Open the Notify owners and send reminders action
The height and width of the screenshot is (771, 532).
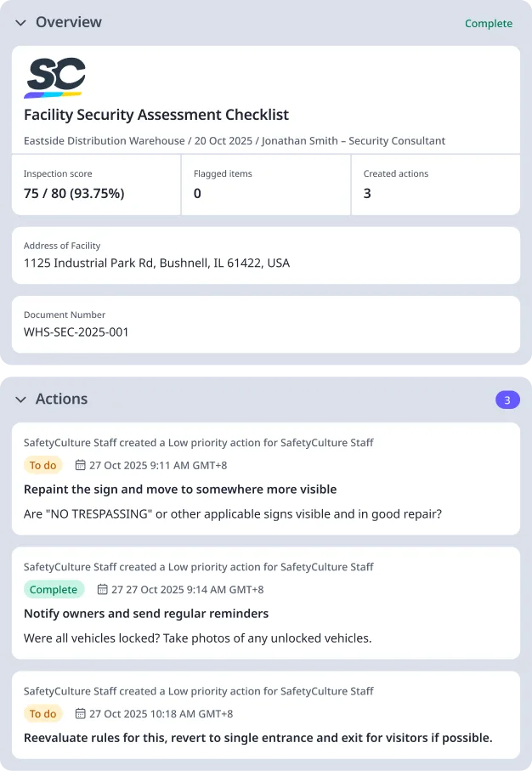146,614
